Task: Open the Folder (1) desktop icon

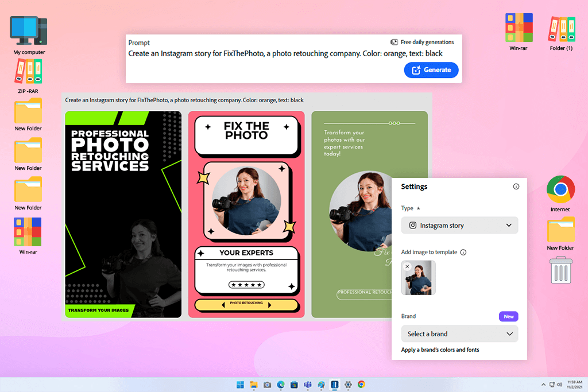Action: pos(561,33)
